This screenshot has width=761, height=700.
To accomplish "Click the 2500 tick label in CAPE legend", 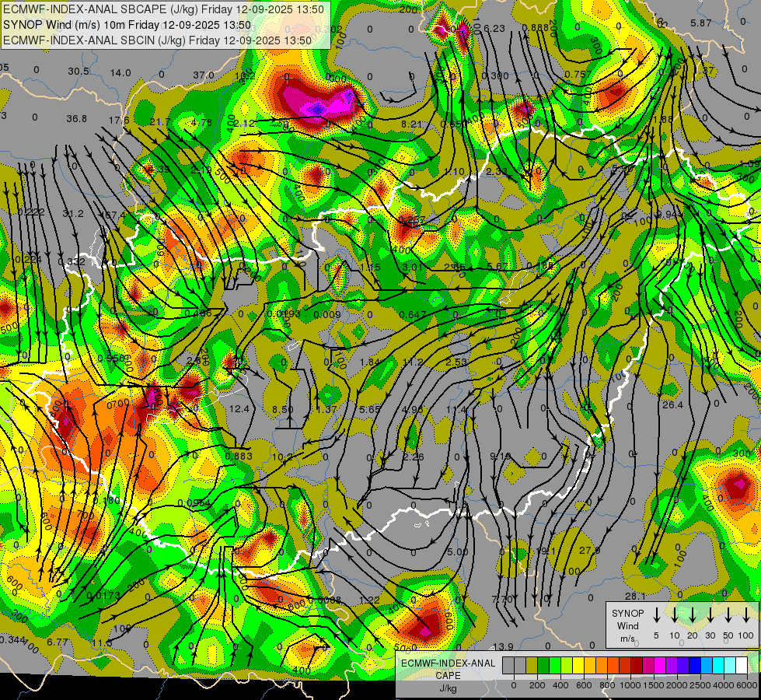I will tap(700, 685).
